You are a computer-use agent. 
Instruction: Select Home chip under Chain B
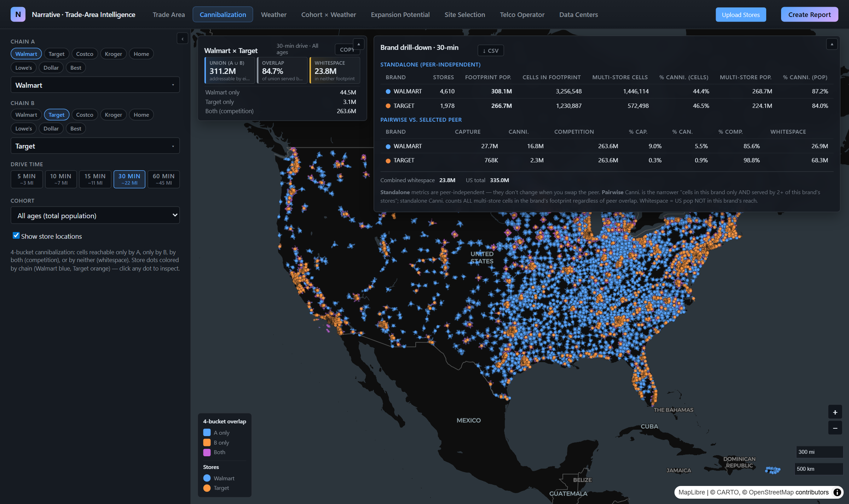141,115
